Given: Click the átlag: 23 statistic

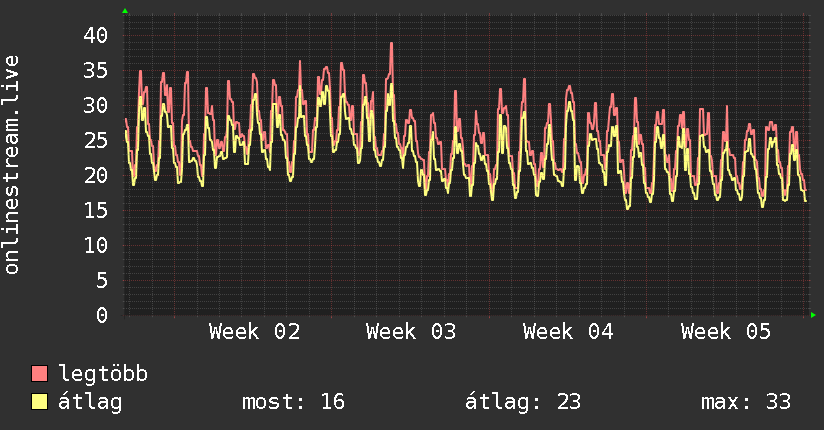Looking at the screenshot, I should tap(523, 402).
